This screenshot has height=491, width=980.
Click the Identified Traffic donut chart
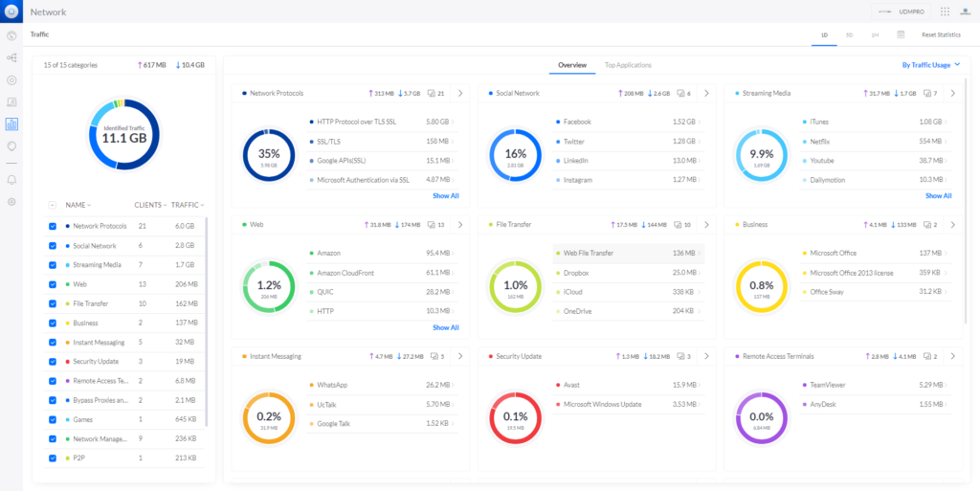(124, 134)
